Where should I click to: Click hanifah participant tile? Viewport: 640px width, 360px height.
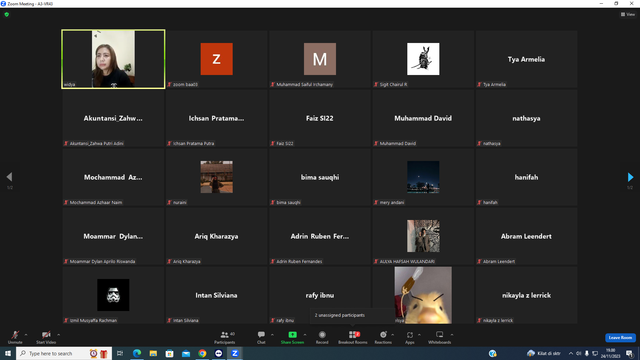tap(526, 177)
